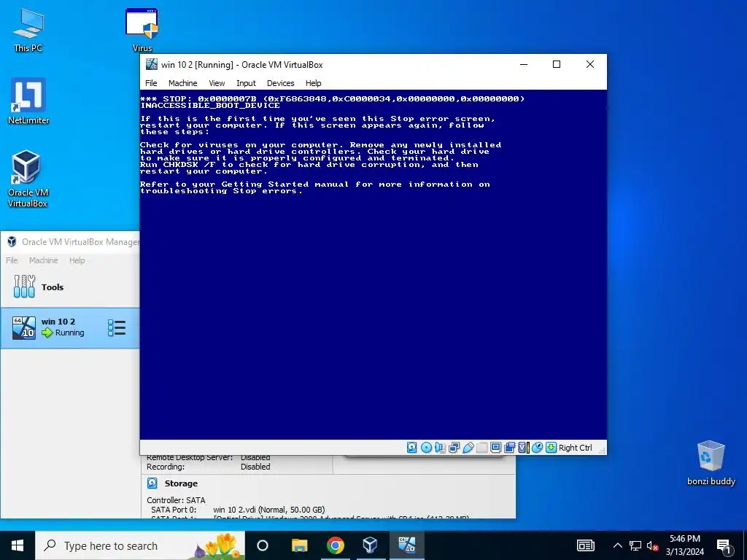
Task: Open the Devices menu in the VM window
Action: (x=281, y=83)
